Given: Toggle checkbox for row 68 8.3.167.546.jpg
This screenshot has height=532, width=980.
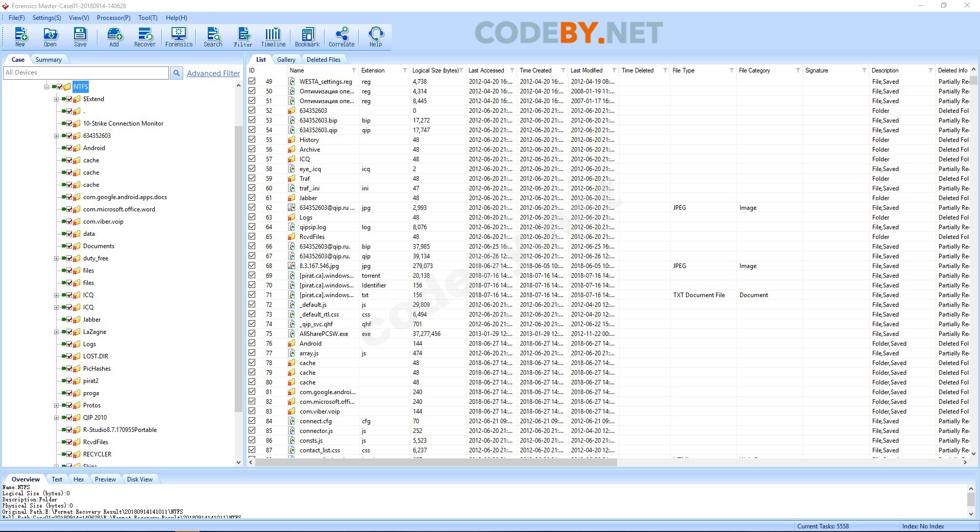Looking at the screenshot, I should (x=252, y=265).
